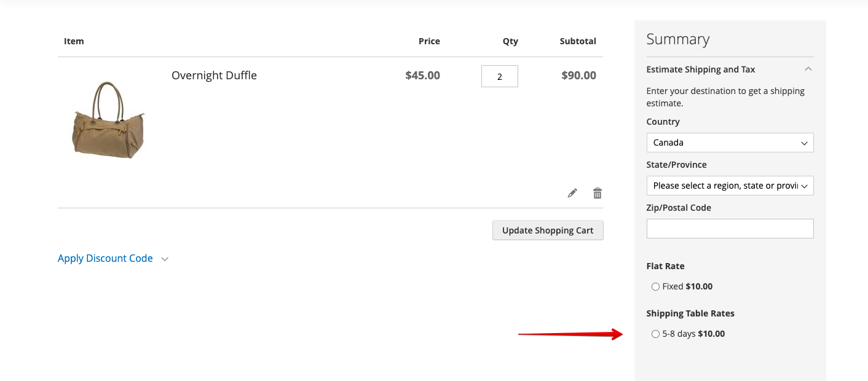868x381 pixels.
Task: Open the Country dropdown showing Canada
Action: 730,143
